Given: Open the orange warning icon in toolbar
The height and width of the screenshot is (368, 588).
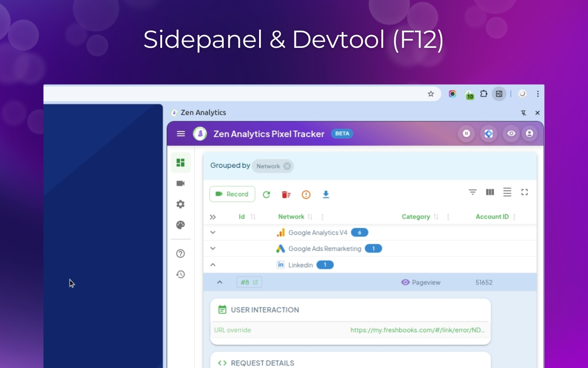Looking at the screenshot, I should click(306, 194).
